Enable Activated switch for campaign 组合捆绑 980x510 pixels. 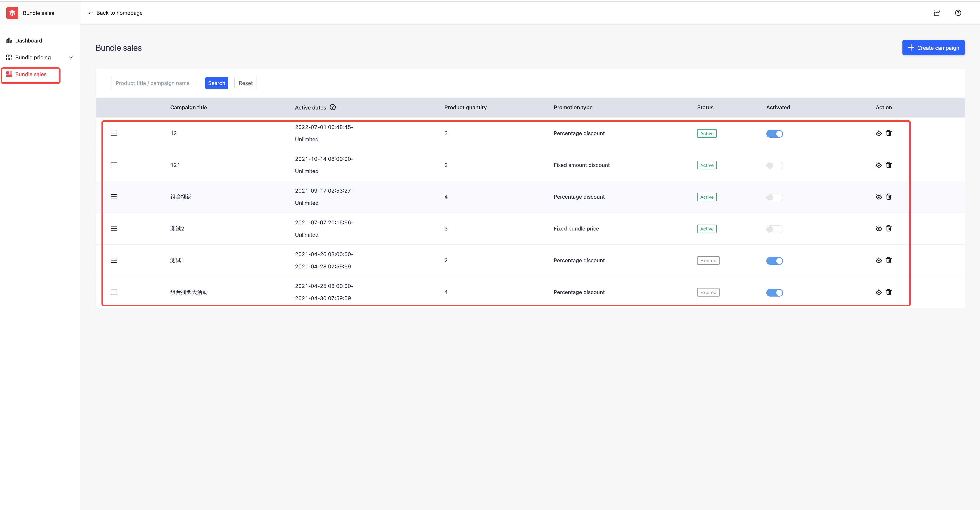[775, 197]
